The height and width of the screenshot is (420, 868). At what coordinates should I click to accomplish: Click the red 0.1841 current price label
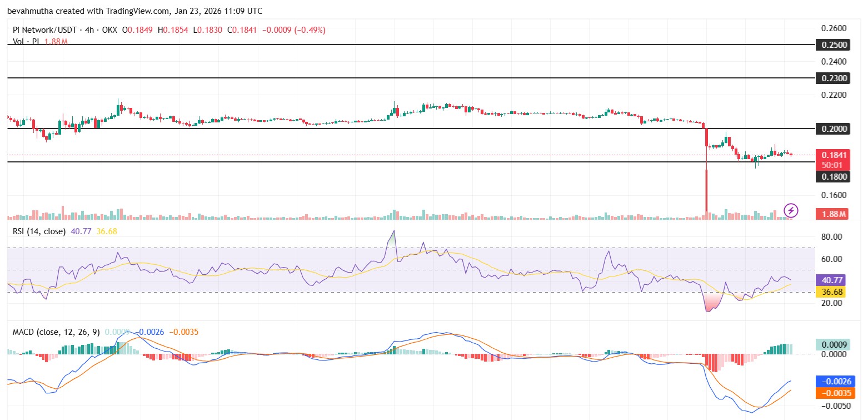click(832, 155)
